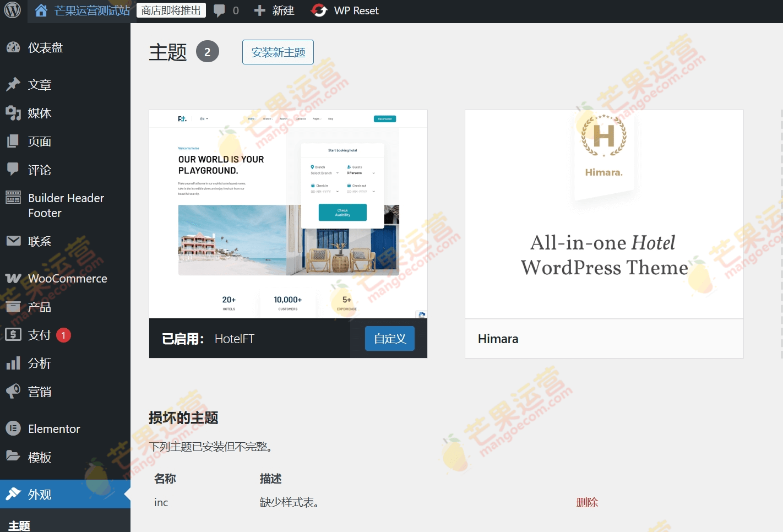Click 自定义 for the HotelFT theme

coord(389,338)
